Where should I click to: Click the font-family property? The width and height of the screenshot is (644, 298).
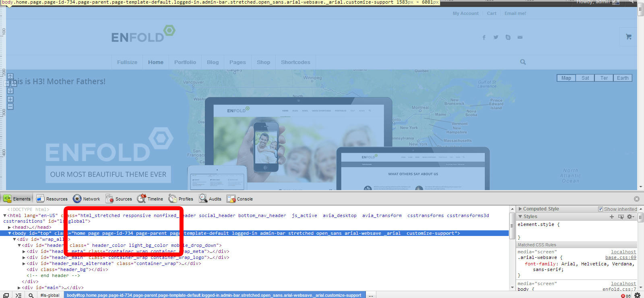pyautogui.click(x=541, y=264)
